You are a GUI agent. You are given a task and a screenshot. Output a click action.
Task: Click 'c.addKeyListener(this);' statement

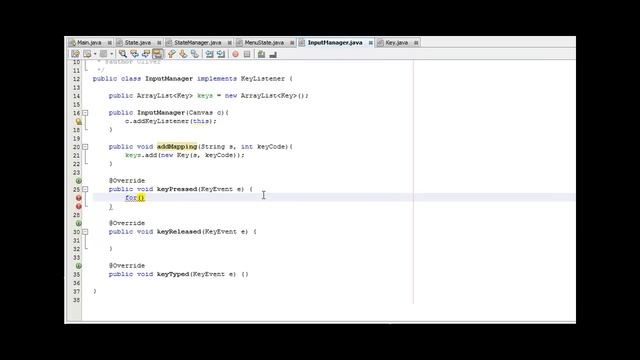171,121
